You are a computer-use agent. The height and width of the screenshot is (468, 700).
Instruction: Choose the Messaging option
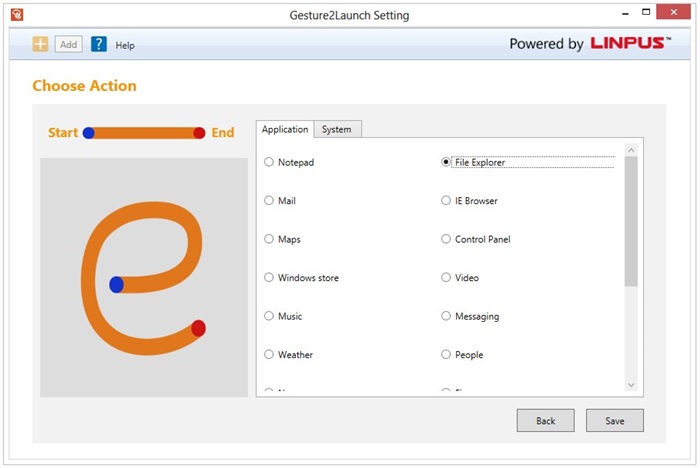(470, 316)
